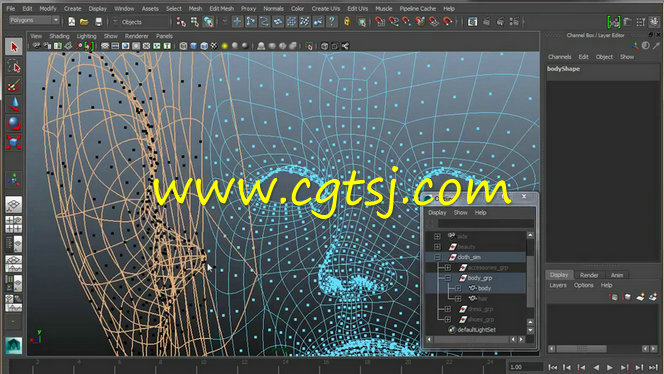Switch to the Render layer tab
The height and width of the screenshot is (374, 664).
tap(589, 275)
